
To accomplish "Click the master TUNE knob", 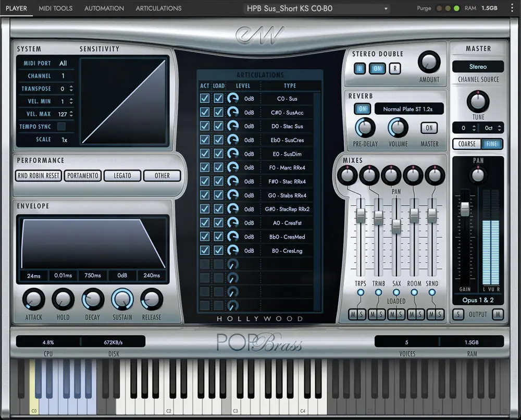I will coord(478,102).
